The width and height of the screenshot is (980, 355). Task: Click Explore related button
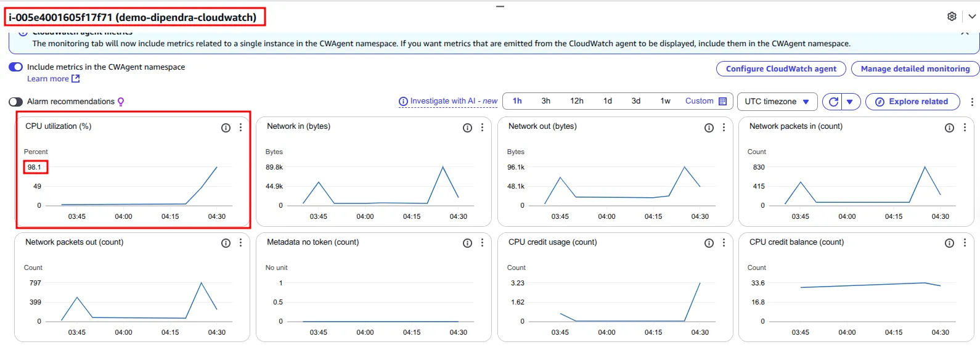click(x=912, y=102)
